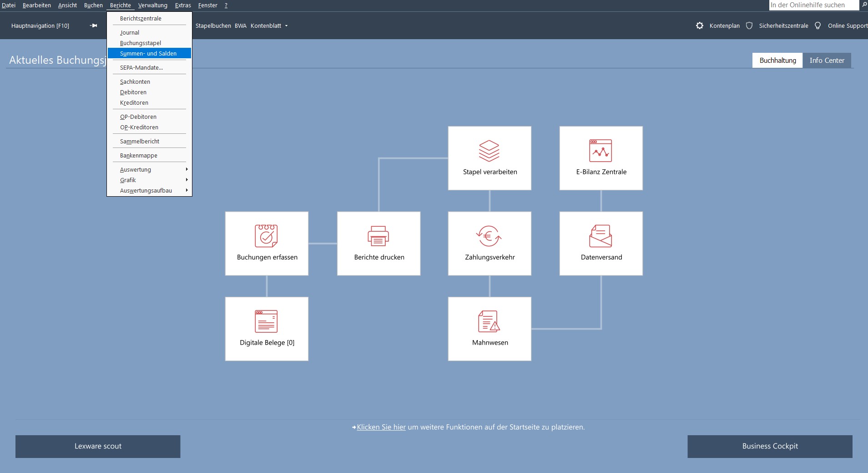Click the Mahnwesen tile label

pyautogui.click(x=490, y=342)
